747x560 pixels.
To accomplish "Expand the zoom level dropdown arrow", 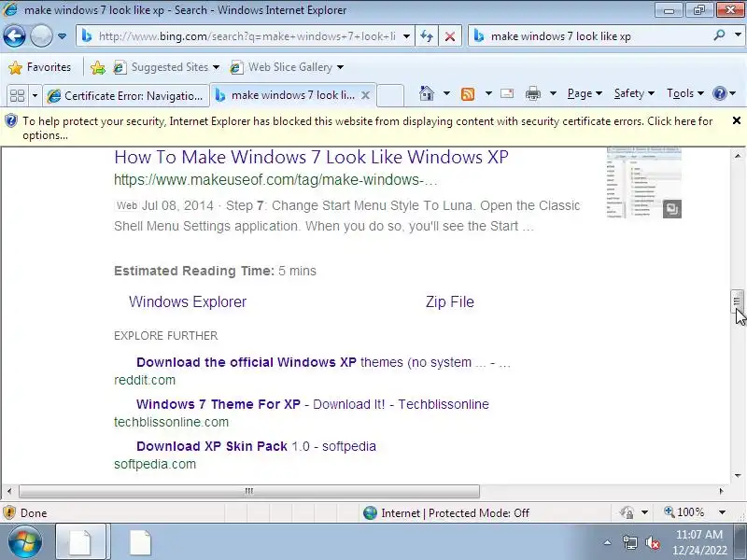I will click(722, 512).
